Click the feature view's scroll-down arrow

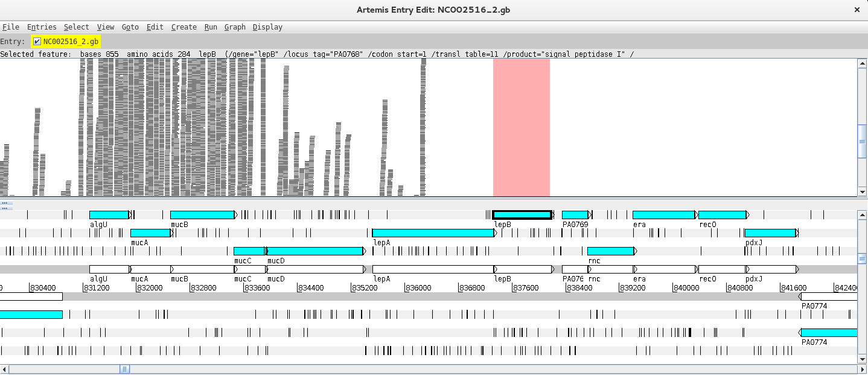[x=862, y=360]
